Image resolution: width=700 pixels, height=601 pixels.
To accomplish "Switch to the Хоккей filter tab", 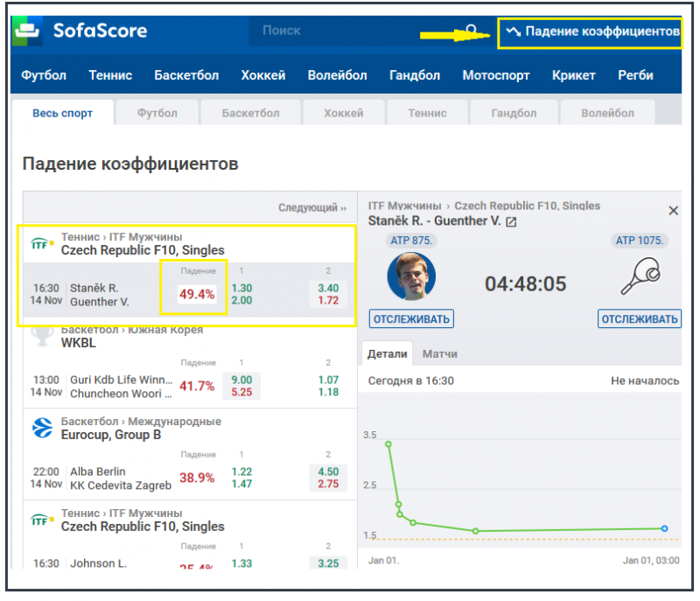I will (x=344, y=113).
